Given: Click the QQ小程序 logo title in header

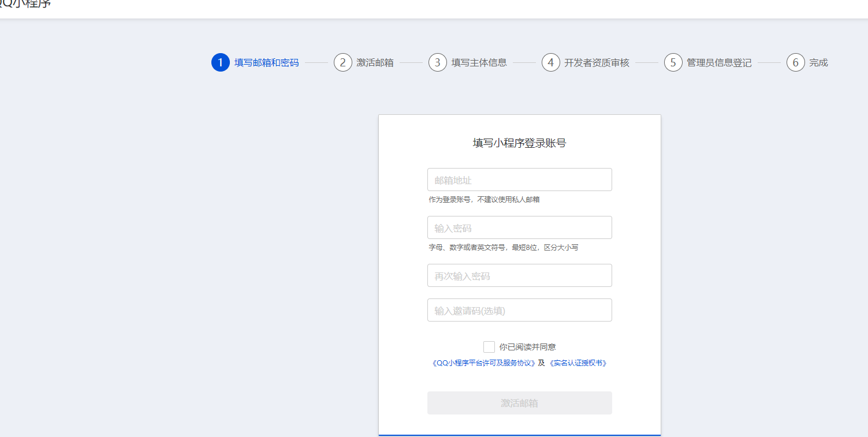Looking at the screenshot, I should [25, 4].
